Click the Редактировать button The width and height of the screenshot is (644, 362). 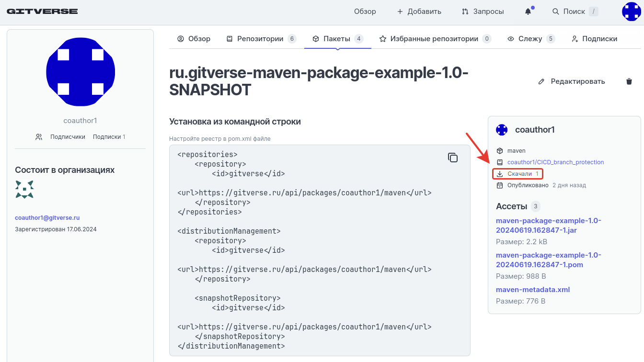571,81
